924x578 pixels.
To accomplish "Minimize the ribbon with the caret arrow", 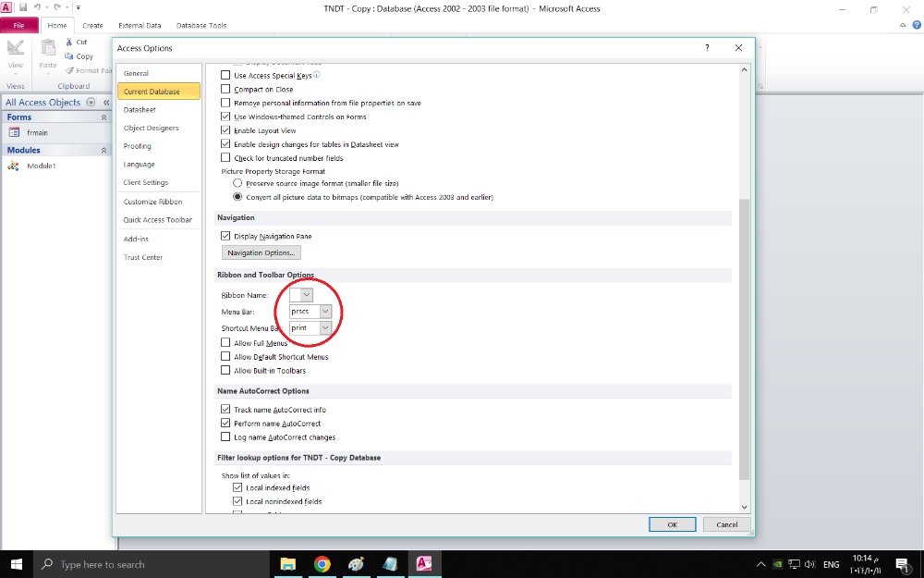I will (903, 25).
